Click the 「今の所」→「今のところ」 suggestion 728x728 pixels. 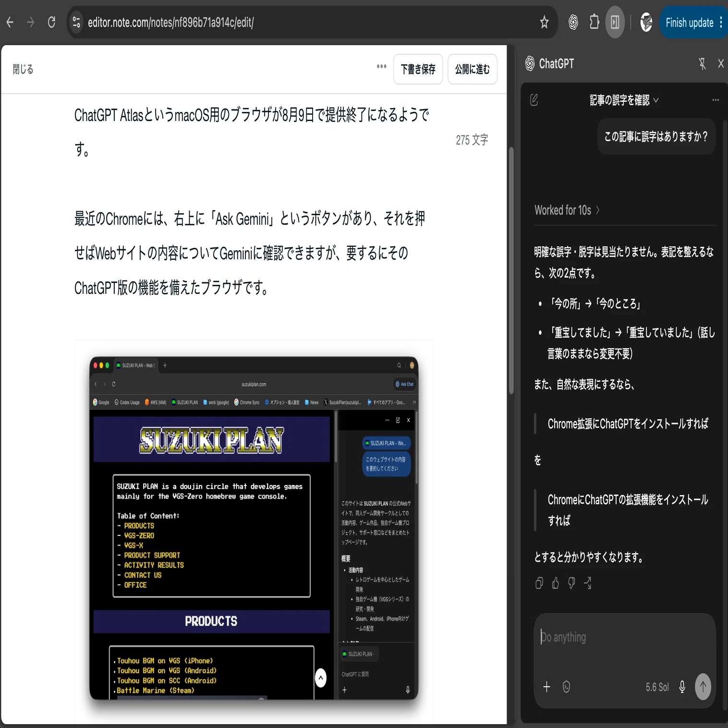tap(595, 303)
